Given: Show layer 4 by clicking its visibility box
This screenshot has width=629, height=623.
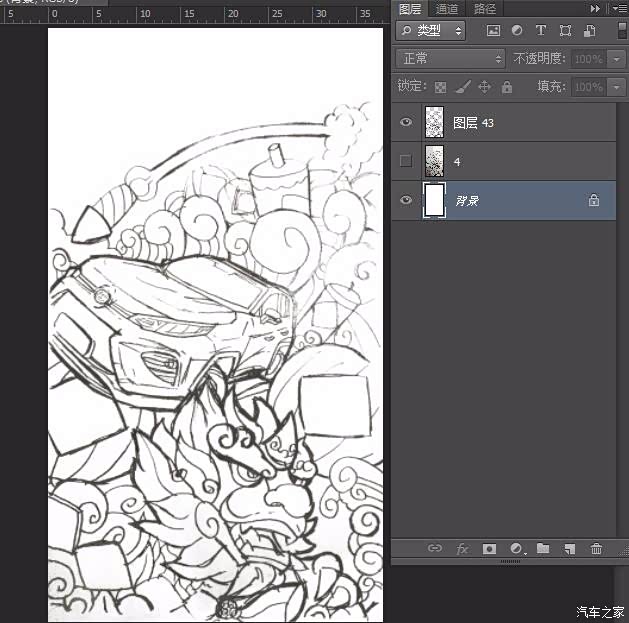Looking at the screenshot, I should coord(405,161).
